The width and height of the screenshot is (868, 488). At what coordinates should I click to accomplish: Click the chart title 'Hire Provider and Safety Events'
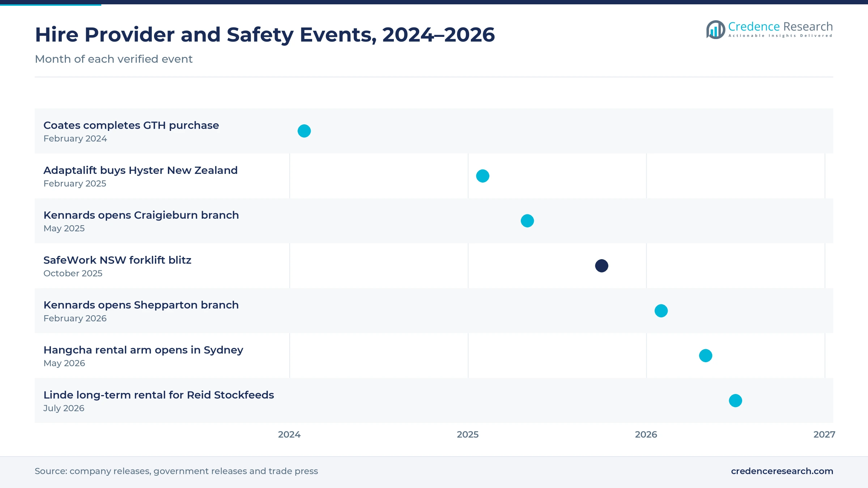tap(265, 35)
